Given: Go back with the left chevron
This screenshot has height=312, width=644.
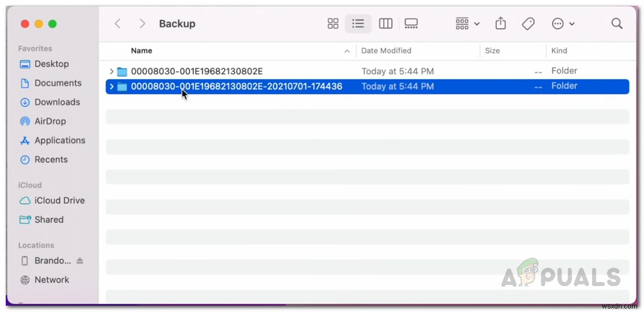Looking at the screenshot, I should tap(118, 24).
